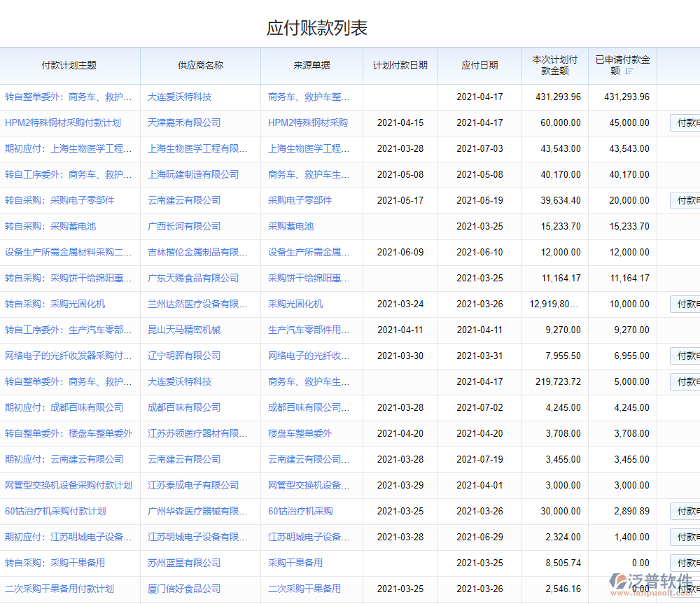This screenshot has height=604, width=700.
Task: Sort by 计划付款日期 column header
Action: click(400, 65)
